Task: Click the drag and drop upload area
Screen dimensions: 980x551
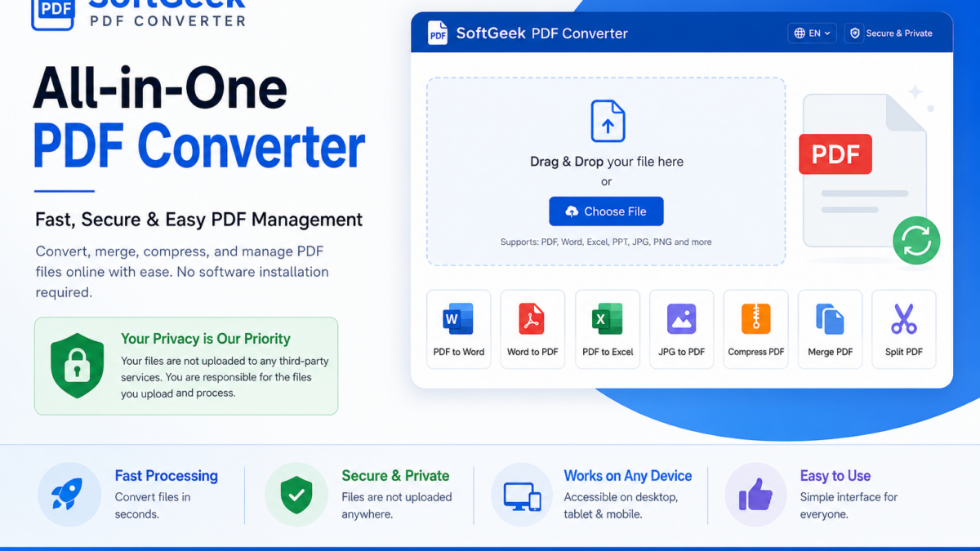Action: (x=606, y=171)
